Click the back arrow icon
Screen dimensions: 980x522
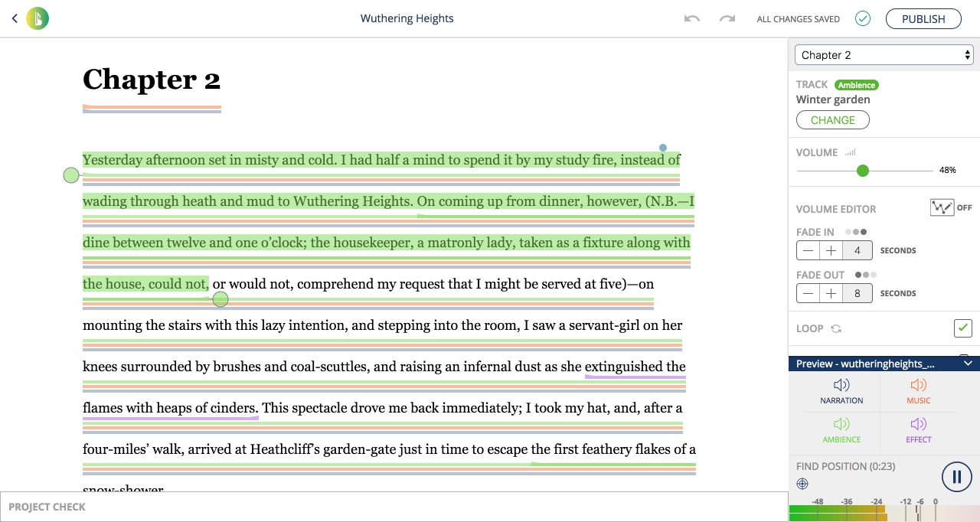pyautogui.click(x=15, y=18)
